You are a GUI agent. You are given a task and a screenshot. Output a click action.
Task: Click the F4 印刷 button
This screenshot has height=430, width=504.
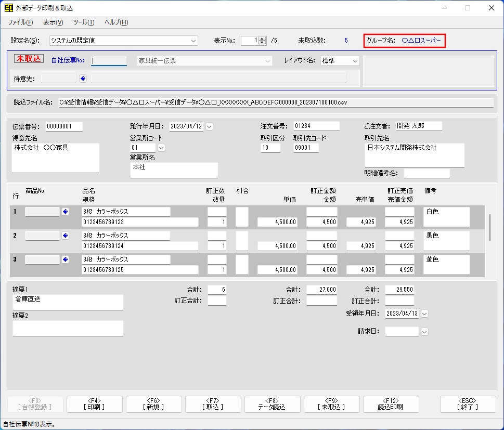95,404
